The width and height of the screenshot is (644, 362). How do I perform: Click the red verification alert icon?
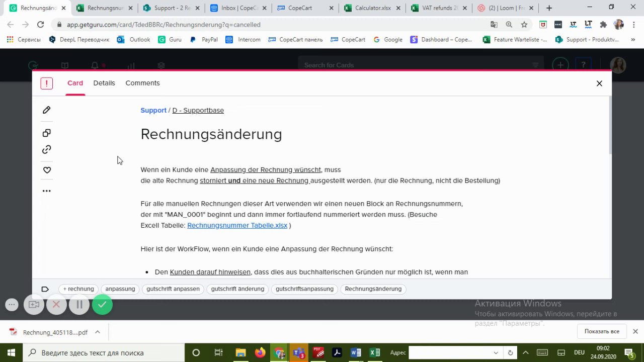click(47, 83)
